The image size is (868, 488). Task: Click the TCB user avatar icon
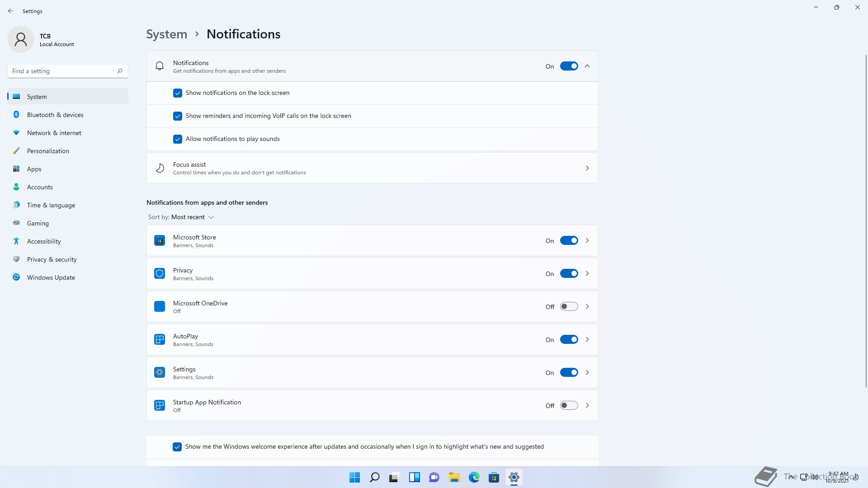[21, 39]
